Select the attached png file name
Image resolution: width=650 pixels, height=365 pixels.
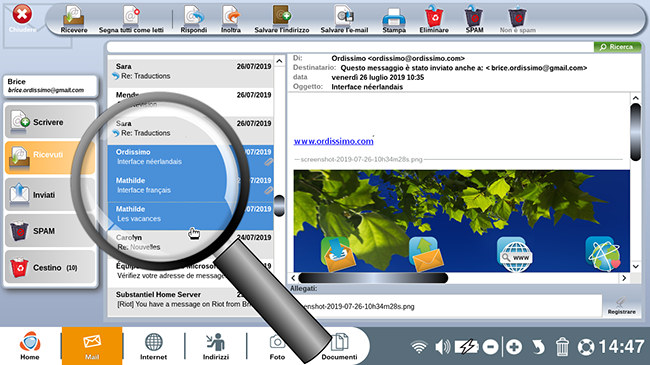point(359,307)
